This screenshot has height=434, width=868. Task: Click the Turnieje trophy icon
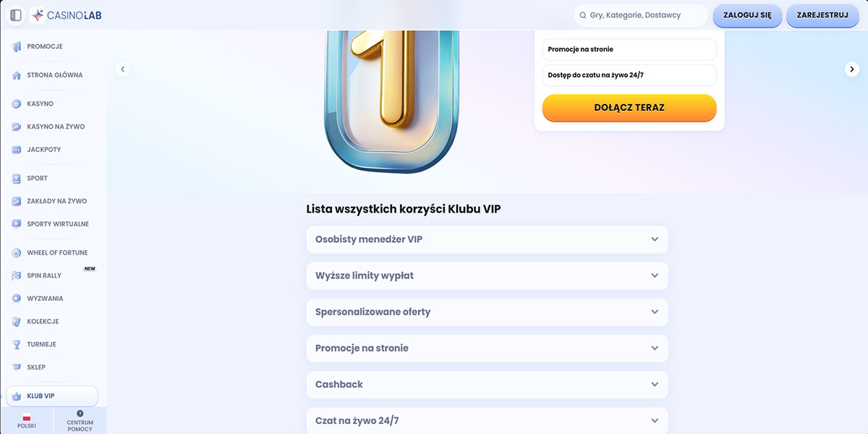16,344
